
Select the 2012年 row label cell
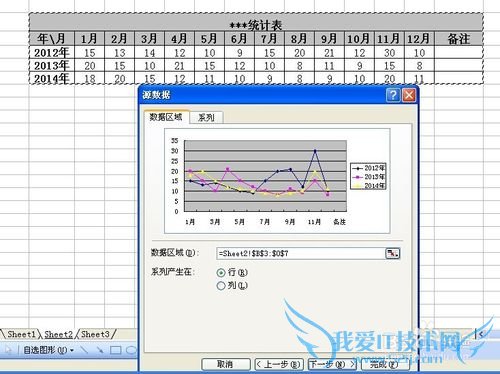pyautogui.click(x=52, y=52)
